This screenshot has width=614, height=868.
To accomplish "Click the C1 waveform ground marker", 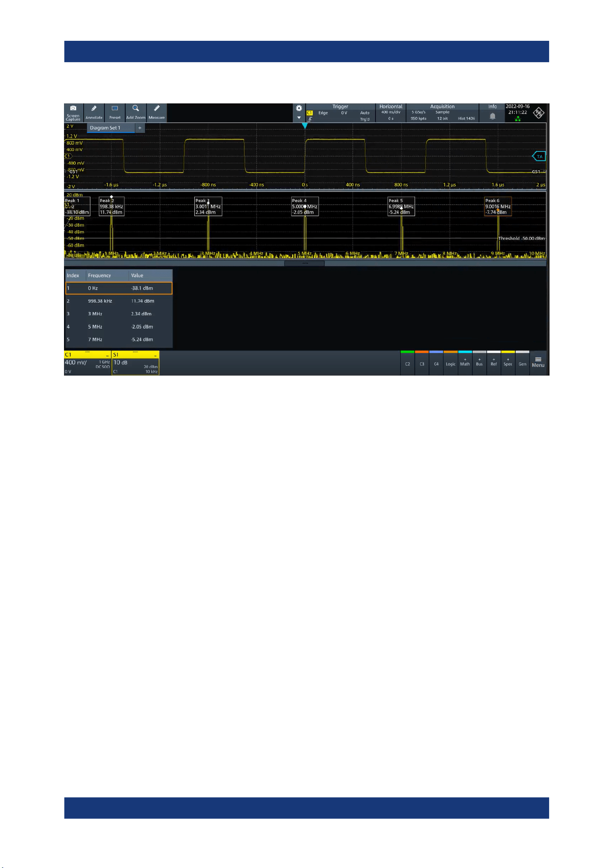I will tap(67, 156).
